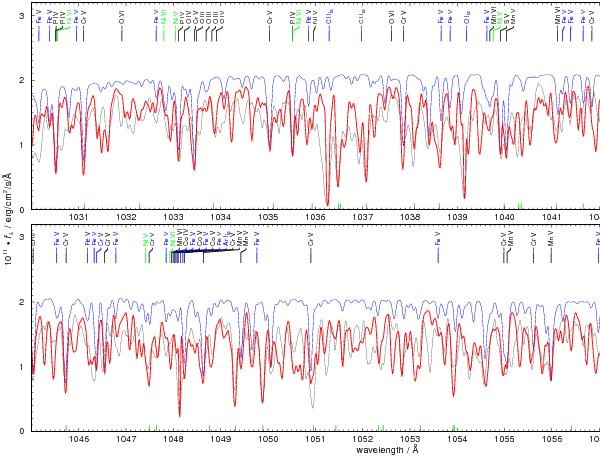Click the blue O I label near 1039

(x=467, y=17)
